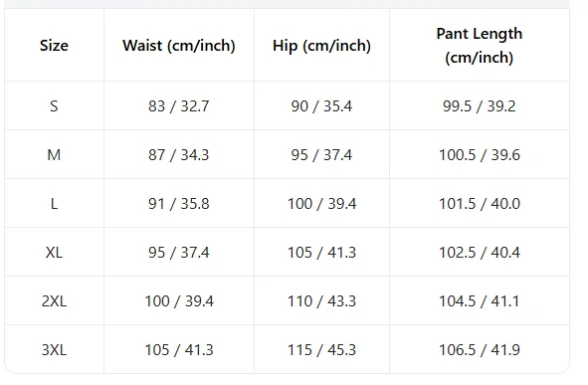
Task: Select waist value 95 / 37.4 for XL
Action: point(179,253)
